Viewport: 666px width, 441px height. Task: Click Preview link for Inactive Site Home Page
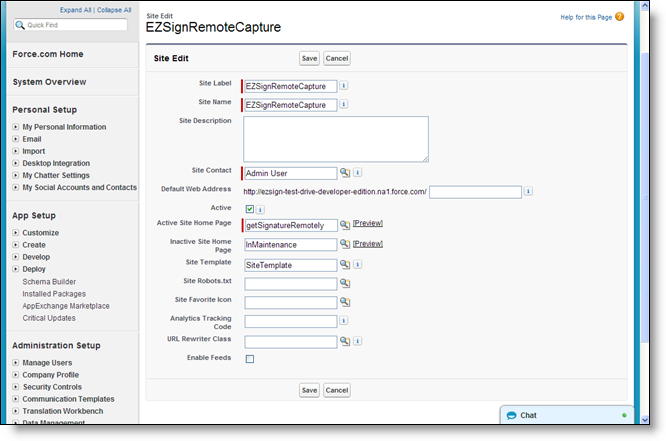[368, 243]
